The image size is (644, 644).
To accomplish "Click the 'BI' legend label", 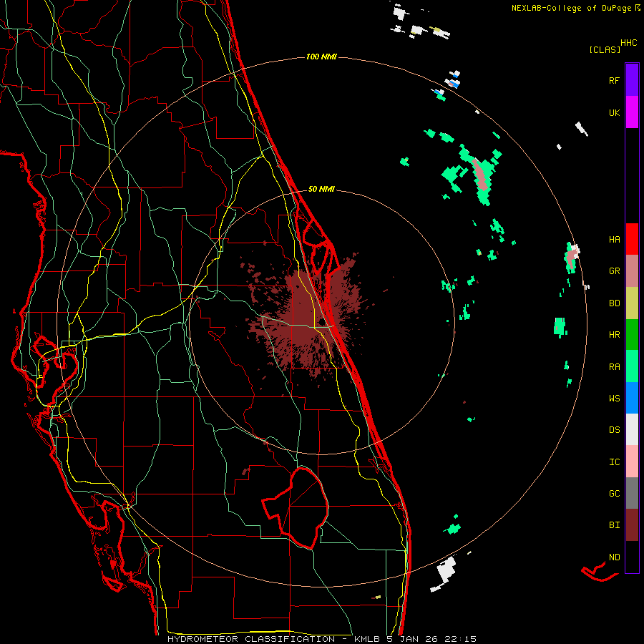I will 614,525.
